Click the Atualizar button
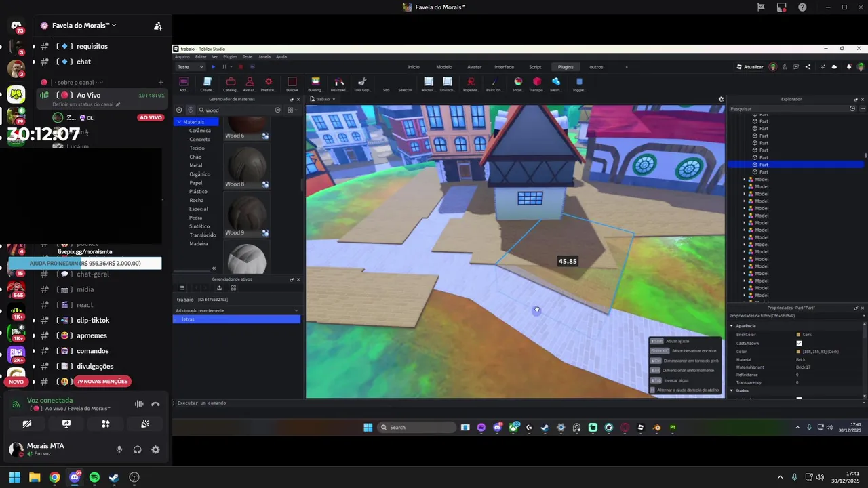This screenshot has width=868, height=488. click(749, 67)
